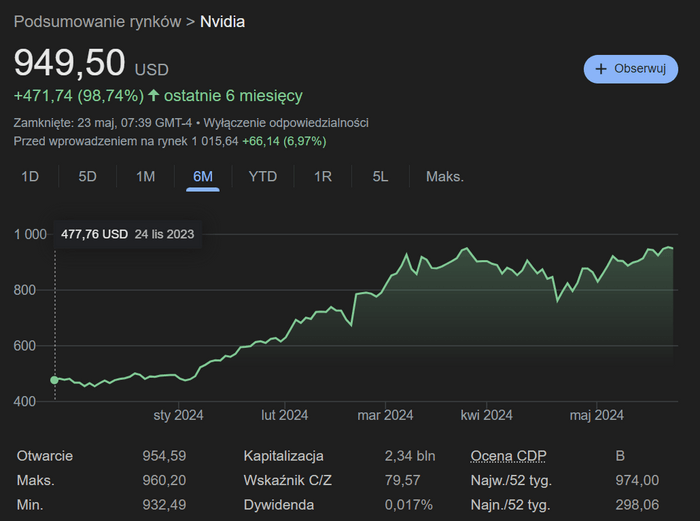Click the lut 2024 axis label
Image resolution: width=700 pixels, height=521 pixels.
coord(285,415)
